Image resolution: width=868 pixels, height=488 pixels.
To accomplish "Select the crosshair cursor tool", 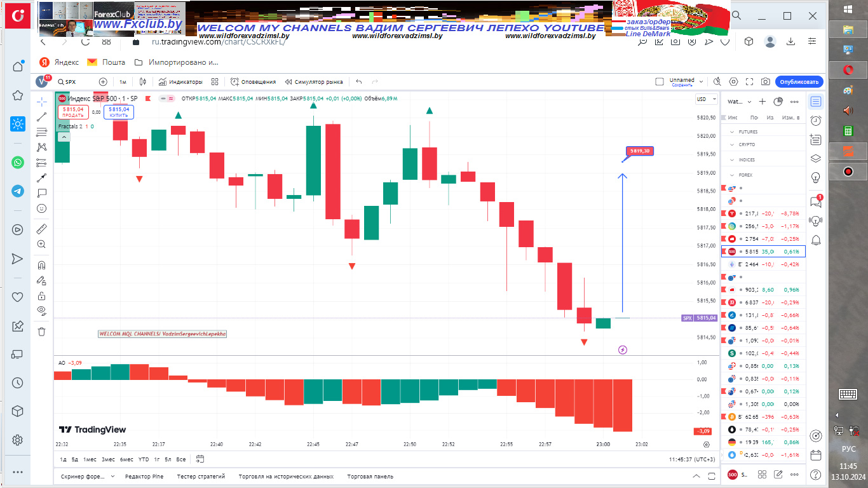I will coord(41,102).
